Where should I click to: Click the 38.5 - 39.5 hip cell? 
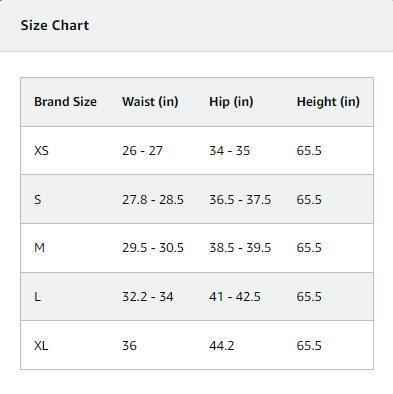tap(240, 248)
